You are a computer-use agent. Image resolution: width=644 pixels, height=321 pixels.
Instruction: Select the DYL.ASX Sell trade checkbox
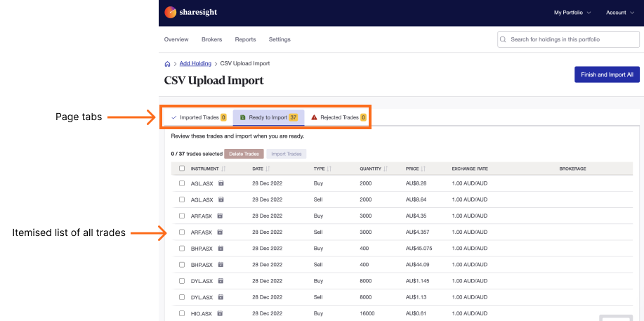[182, 297]
